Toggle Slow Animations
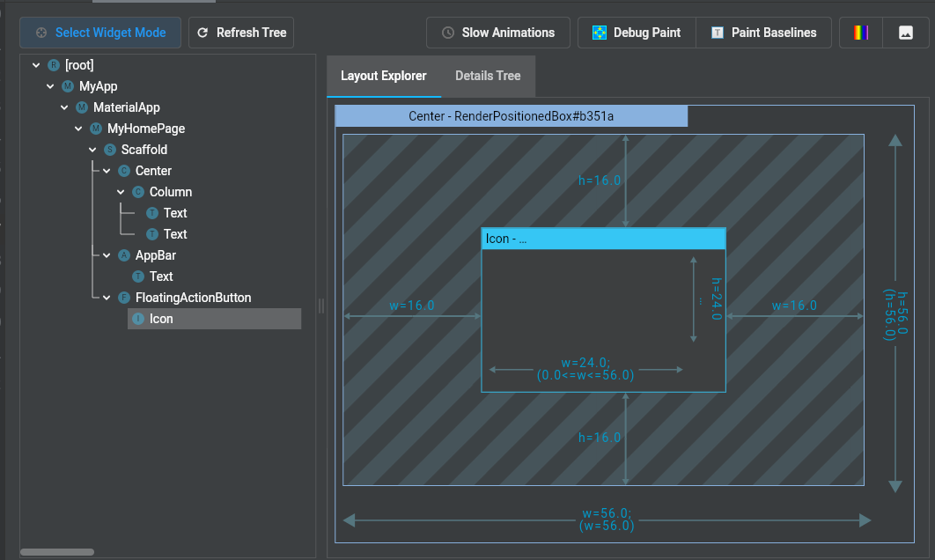 click(498, 33)
